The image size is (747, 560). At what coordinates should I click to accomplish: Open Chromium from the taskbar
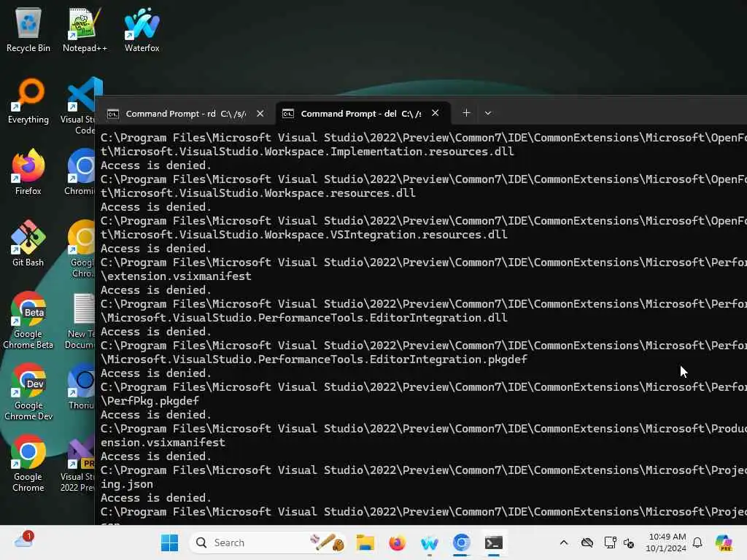pyautogui.click(x=461, y=542)
